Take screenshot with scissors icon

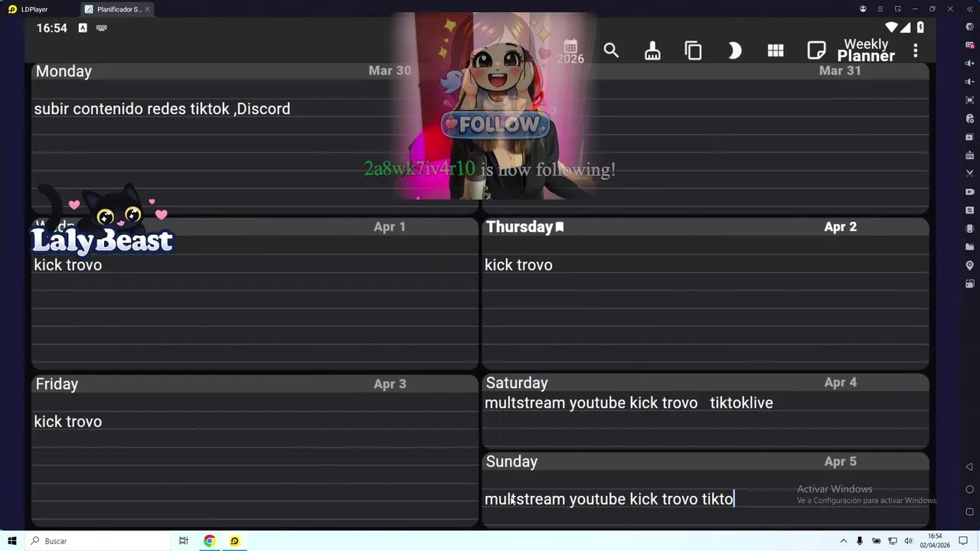pos(970,174)
